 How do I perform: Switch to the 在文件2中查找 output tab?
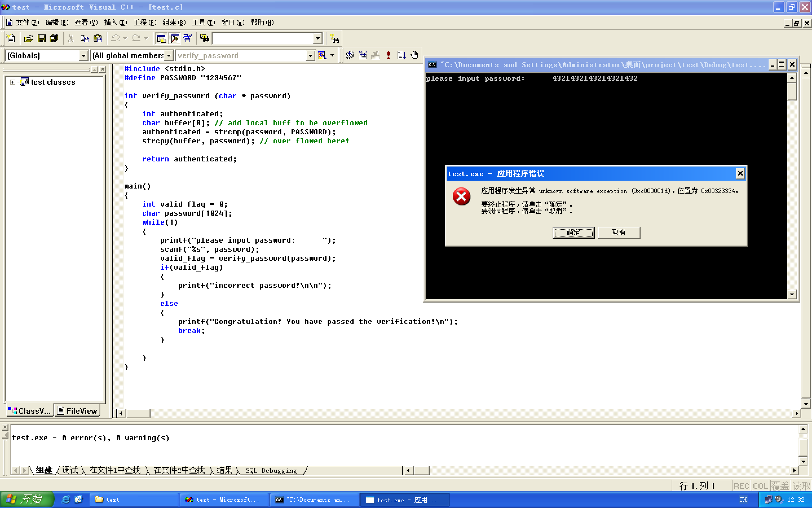(179, 470)
